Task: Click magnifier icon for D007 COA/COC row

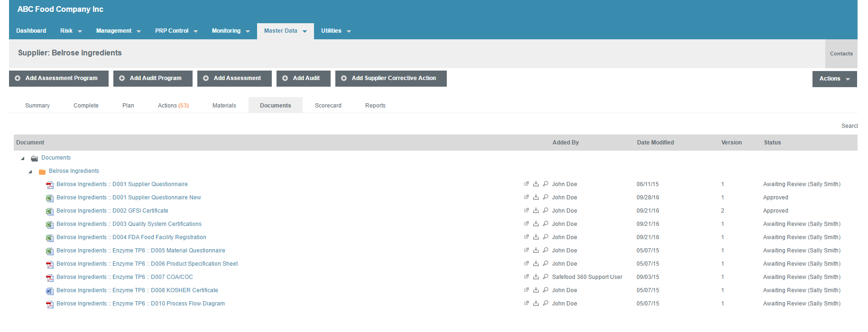Action: tap(545, 277)
